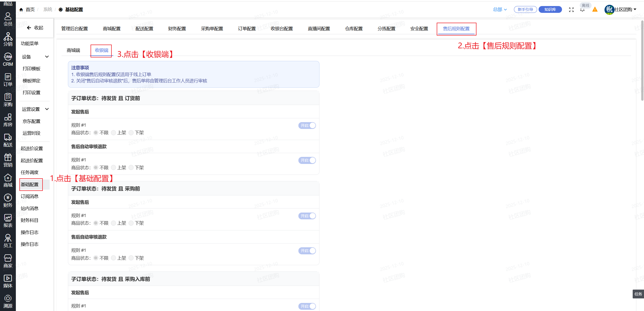Image resolution: width=644 pixels, height=311 pixels.
Task: Click the orange warning triangle icon
Action: coord(595,10)
